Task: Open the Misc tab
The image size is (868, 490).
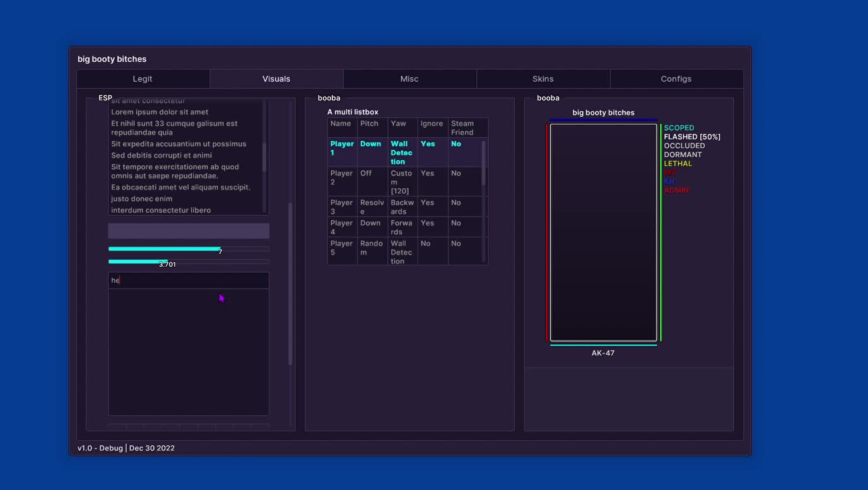Action: click(x=409, y=78)
